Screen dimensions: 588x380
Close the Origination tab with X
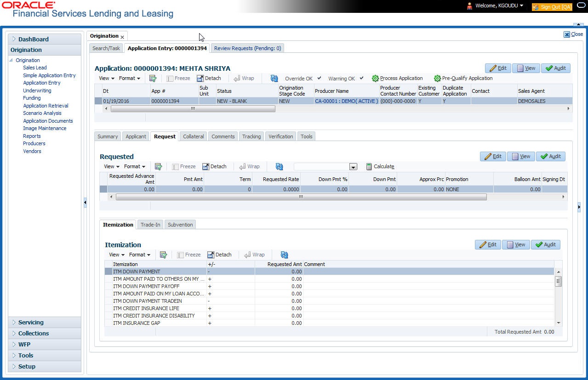tap(122, 36)
